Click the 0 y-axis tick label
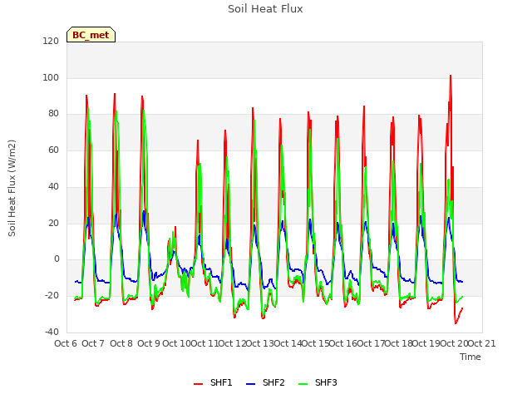The height and width of the screenshot is (399, 532). [57, 259]
